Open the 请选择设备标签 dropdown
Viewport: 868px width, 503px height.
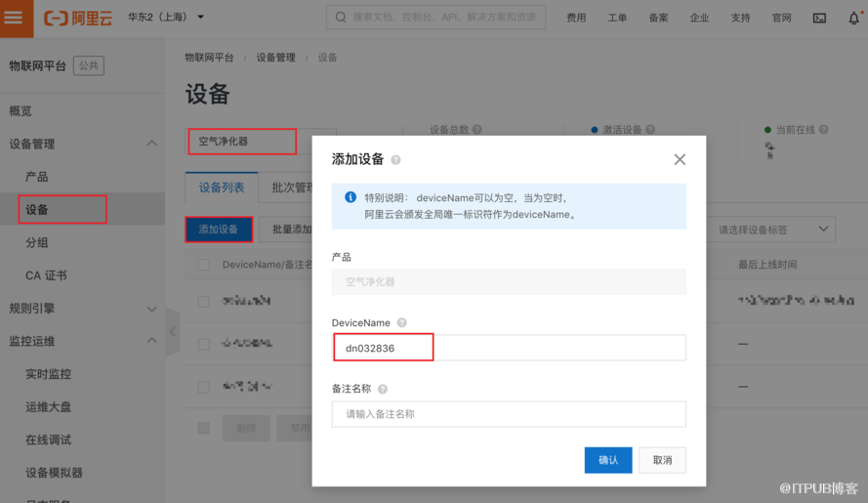[771, 230]
